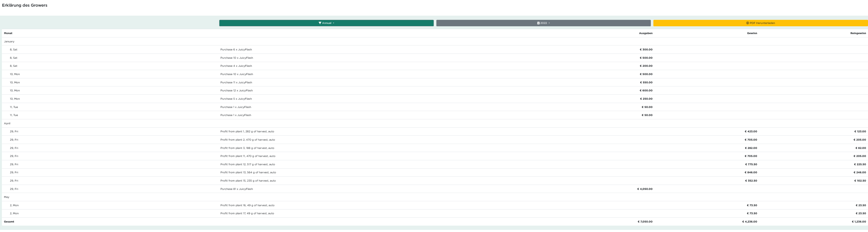Screen dimensions: 868x232
Task: Open the Annual filter dropdown
Action: coord(326,23)
